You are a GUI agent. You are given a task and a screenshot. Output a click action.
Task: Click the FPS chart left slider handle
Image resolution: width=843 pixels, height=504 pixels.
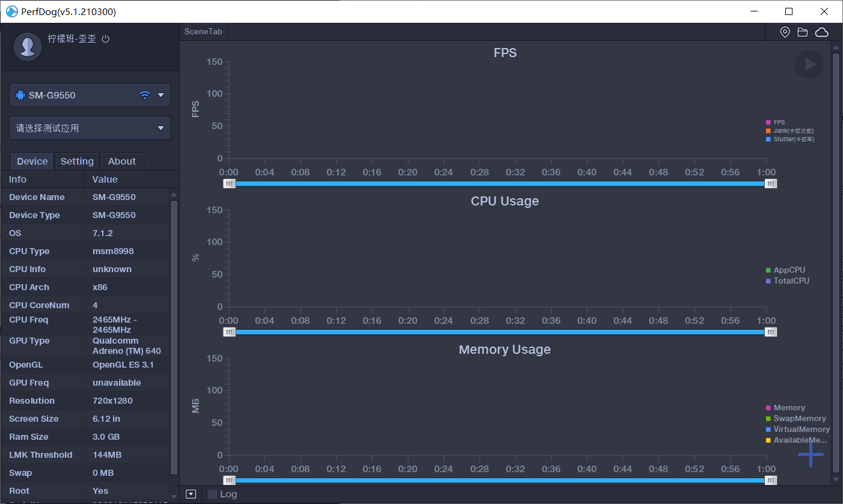coord(229,184)
